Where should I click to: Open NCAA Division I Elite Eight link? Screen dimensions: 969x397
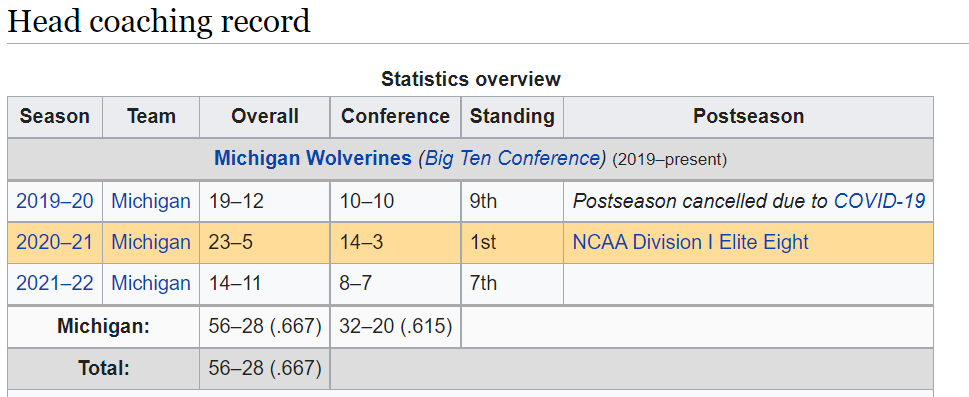tap(690, 242)
